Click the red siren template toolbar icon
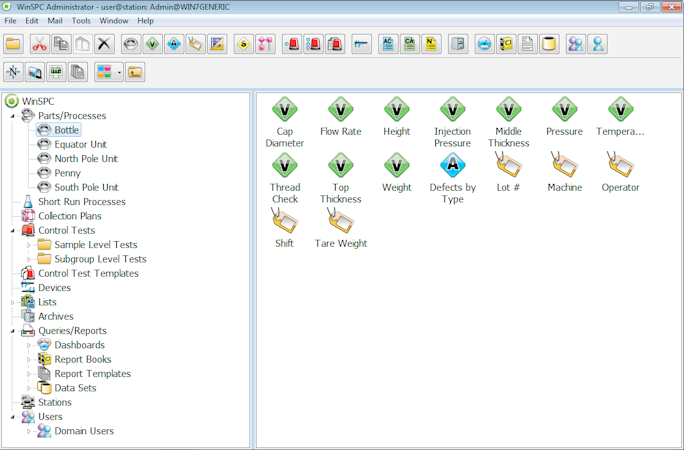This screenshot has height=450, width=684. click(x=335, y=44)
